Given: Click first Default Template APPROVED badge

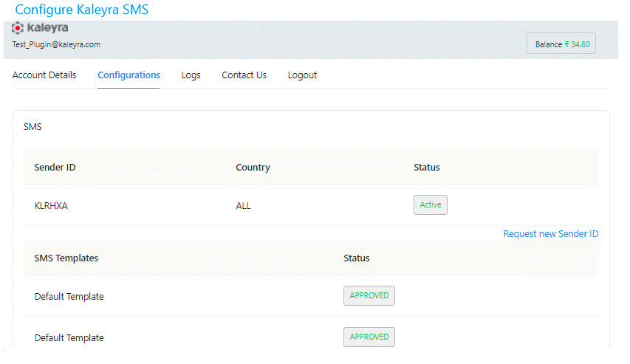Looking at the screenshot, I should point(369,295).
